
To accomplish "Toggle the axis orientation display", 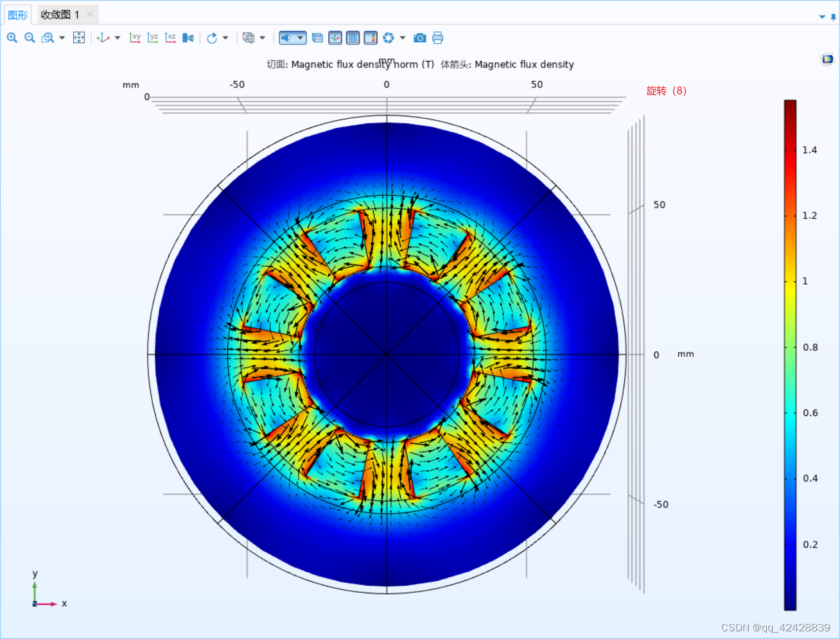I will point(335,38).
